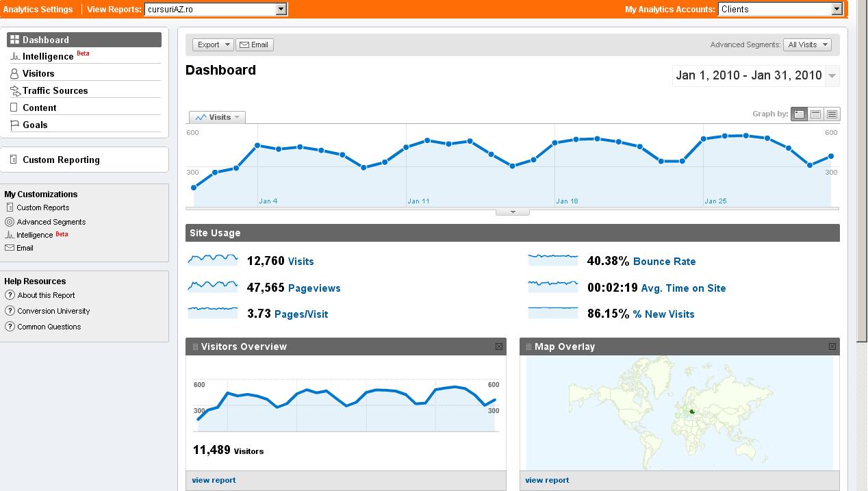Expand the All Visits segments dropdown
This screenshot has height=491, width=868.
point(807,45)
